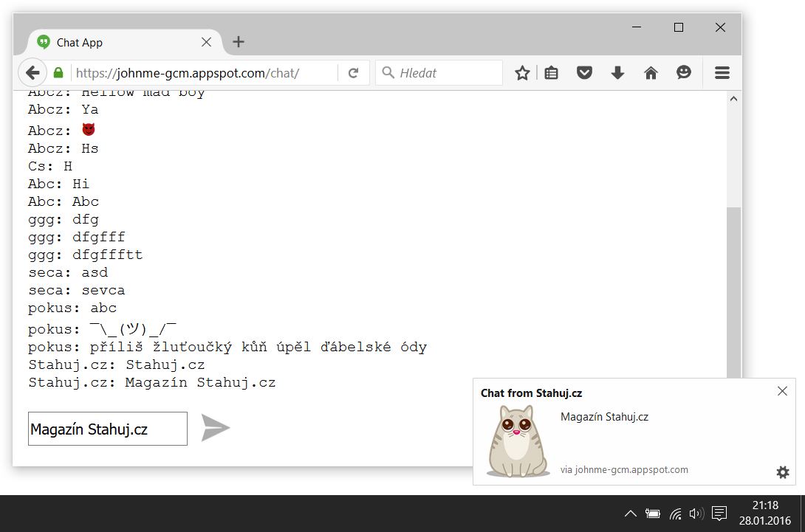
Task: Click the message 'Stahuj.cz: Stahuj.cz'
Action: point(117,365)
